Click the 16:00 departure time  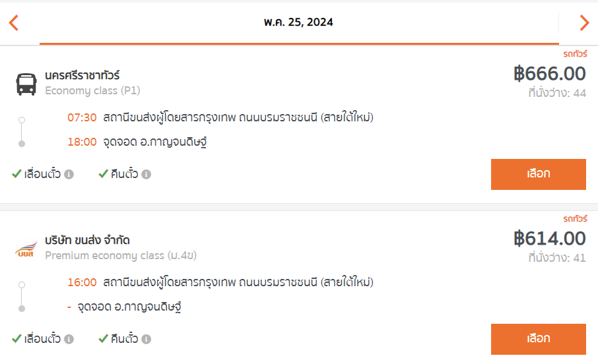(x=82, y=282)
